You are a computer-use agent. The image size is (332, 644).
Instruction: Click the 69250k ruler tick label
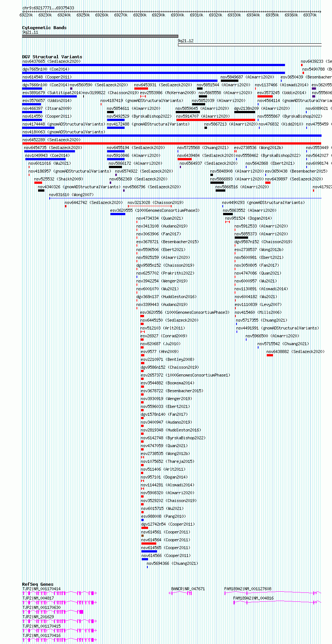coord(83,15)
